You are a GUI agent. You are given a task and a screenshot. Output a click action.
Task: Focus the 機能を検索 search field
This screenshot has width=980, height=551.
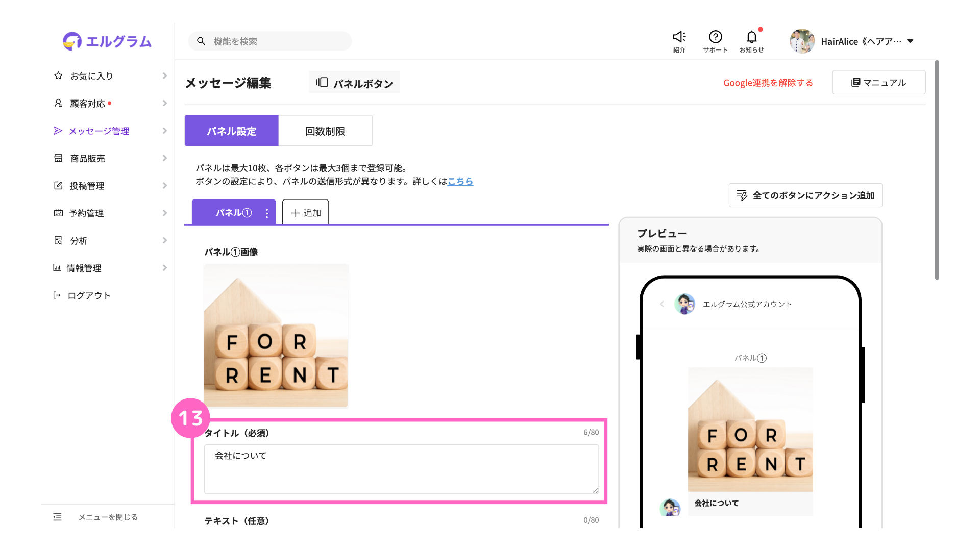pos(270,41)
